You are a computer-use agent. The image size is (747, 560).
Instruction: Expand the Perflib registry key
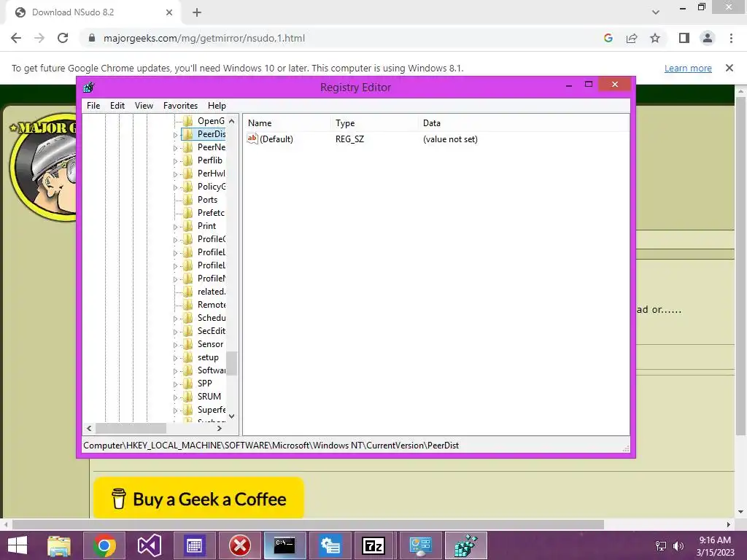[x=175, y=161]
